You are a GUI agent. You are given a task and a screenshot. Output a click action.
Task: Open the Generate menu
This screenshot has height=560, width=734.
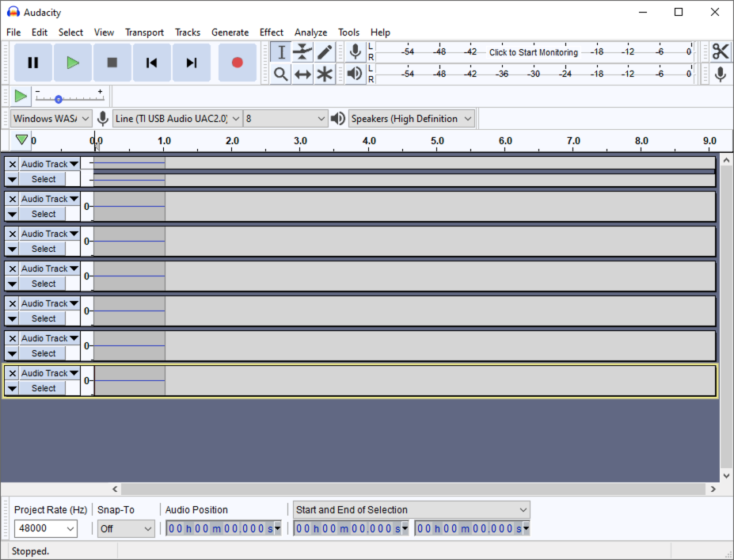coord(230,32)
